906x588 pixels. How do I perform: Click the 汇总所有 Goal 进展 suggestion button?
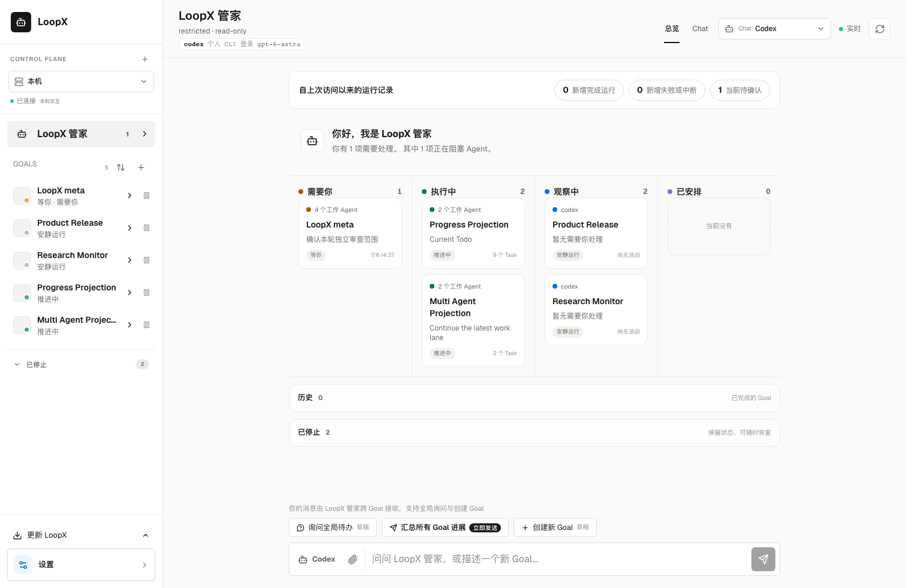coord(445,528)
